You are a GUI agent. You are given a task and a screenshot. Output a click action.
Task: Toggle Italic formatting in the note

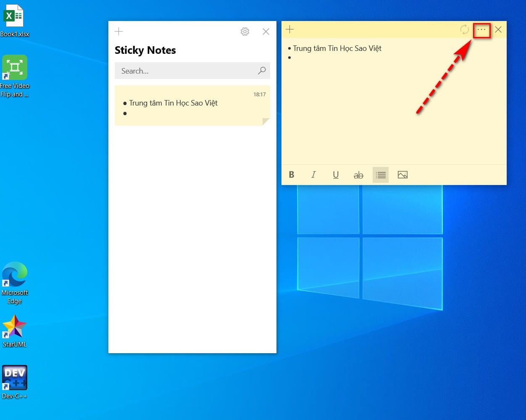(313, 175)
